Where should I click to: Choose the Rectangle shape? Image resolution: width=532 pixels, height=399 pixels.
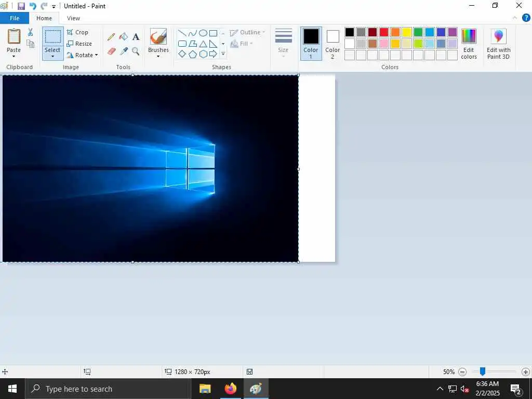point(213,33)
